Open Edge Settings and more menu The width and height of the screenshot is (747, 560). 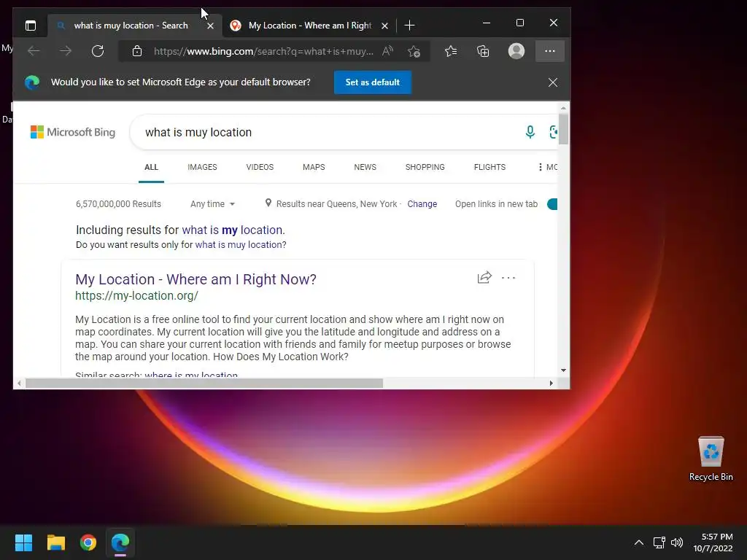pos(550,51)
